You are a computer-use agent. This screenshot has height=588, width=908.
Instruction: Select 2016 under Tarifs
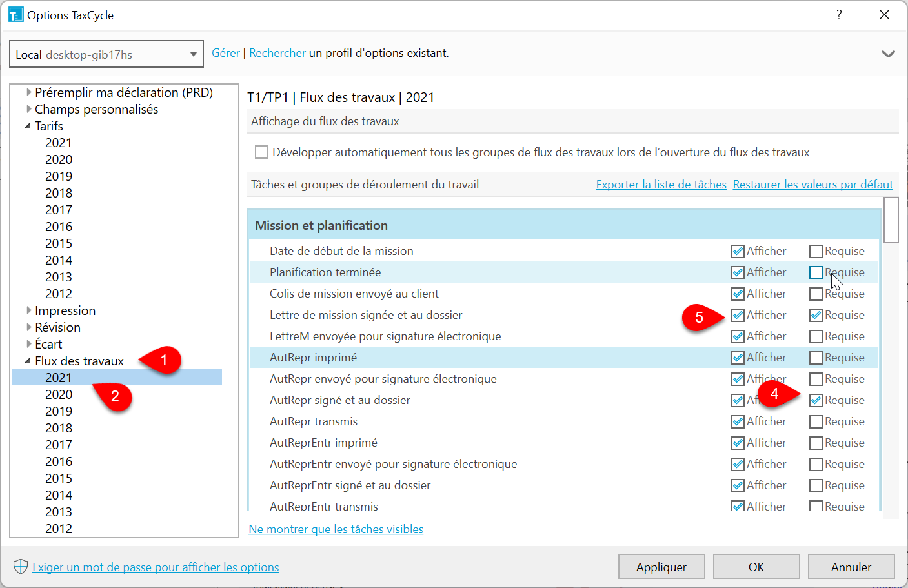tap(59, 227)
